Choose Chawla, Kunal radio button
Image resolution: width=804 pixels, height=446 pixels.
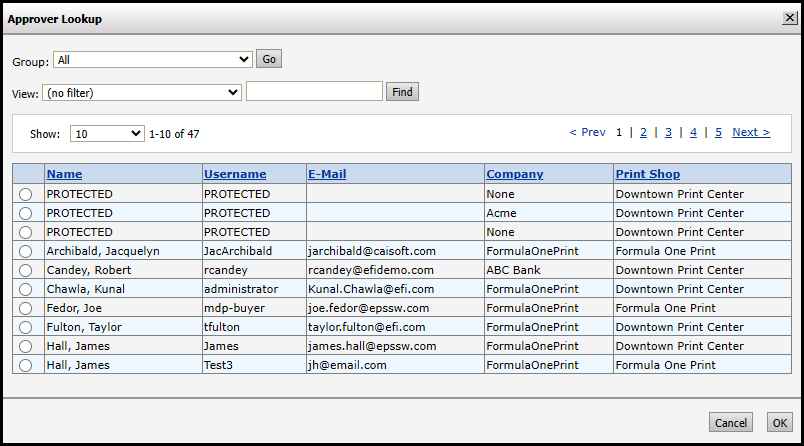(26, 289)
